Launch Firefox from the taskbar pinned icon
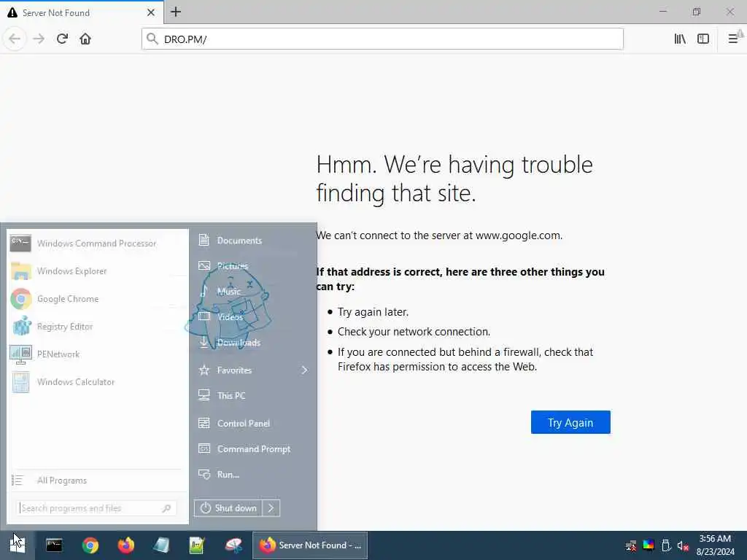 point(125,545)
